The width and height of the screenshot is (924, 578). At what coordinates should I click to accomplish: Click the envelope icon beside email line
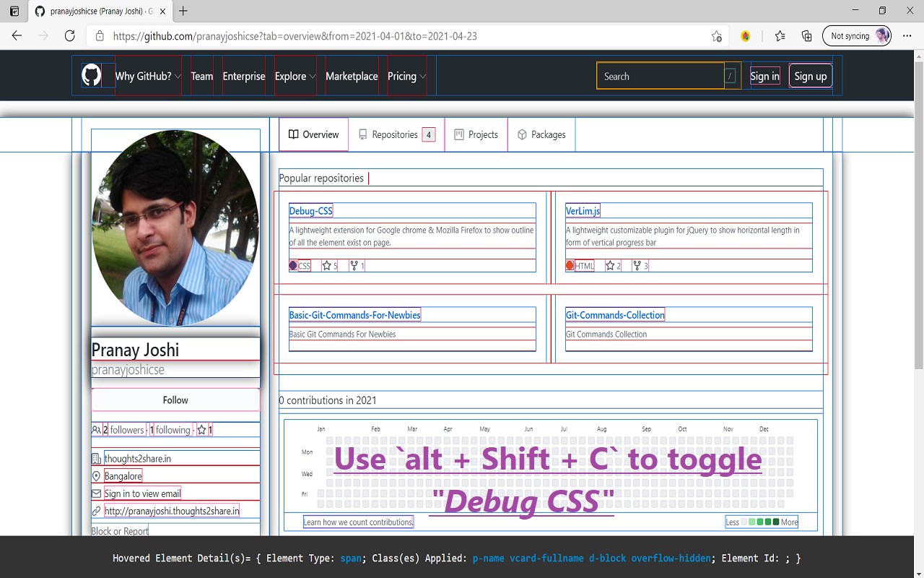point(97,493)
